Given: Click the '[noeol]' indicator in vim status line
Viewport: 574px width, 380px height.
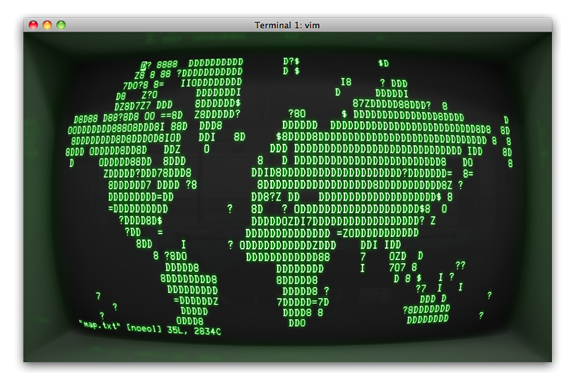Looking at the screenshot, I should coord(144,328).
